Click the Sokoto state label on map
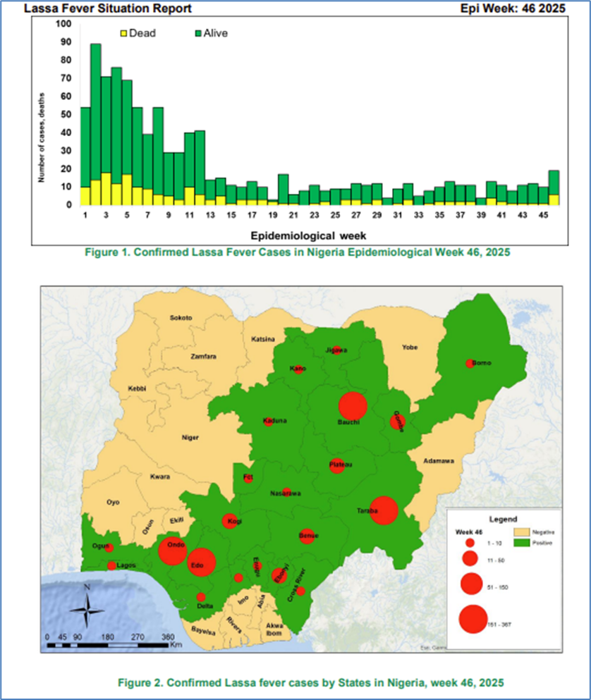Viewport: 591px width, 700px height. (181, 318)
